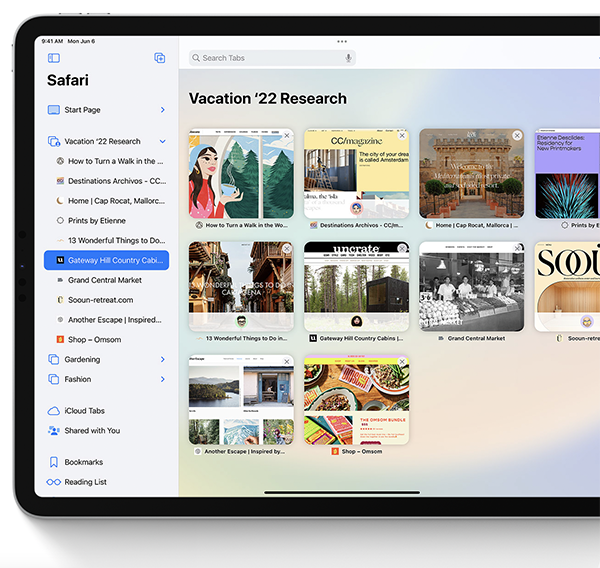Close the 'Another Escape' tab thumbnail
600x568 pixels.
click(x=287, y=362)
